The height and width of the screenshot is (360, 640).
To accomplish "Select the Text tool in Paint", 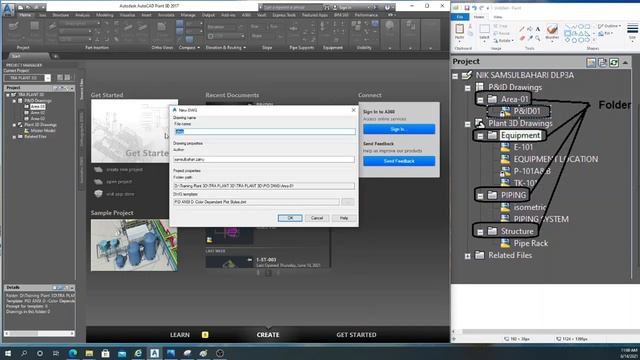I will tap(538, 29).
